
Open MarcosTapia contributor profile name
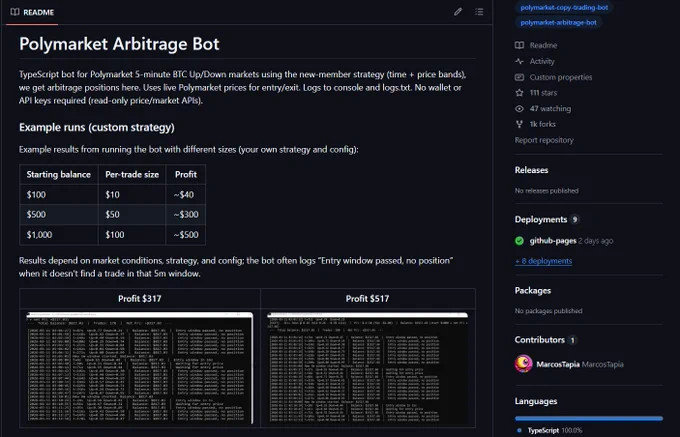pos(558,364)
